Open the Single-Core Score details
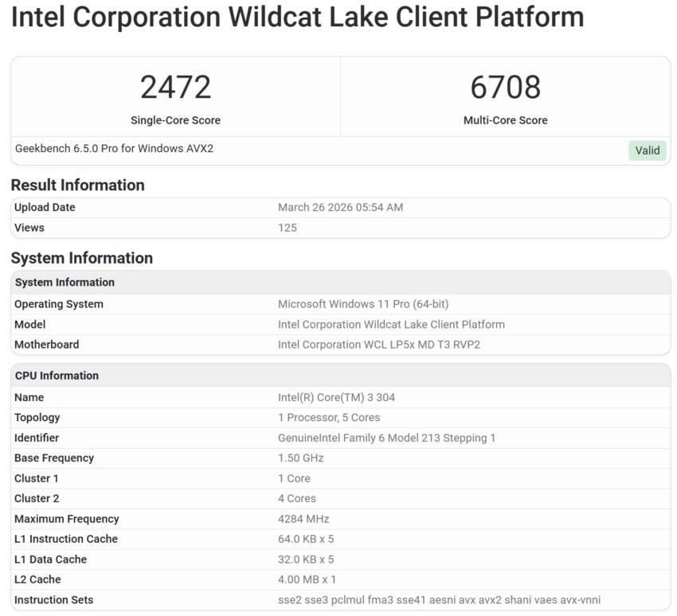677x616 pixels. point(176,120)
